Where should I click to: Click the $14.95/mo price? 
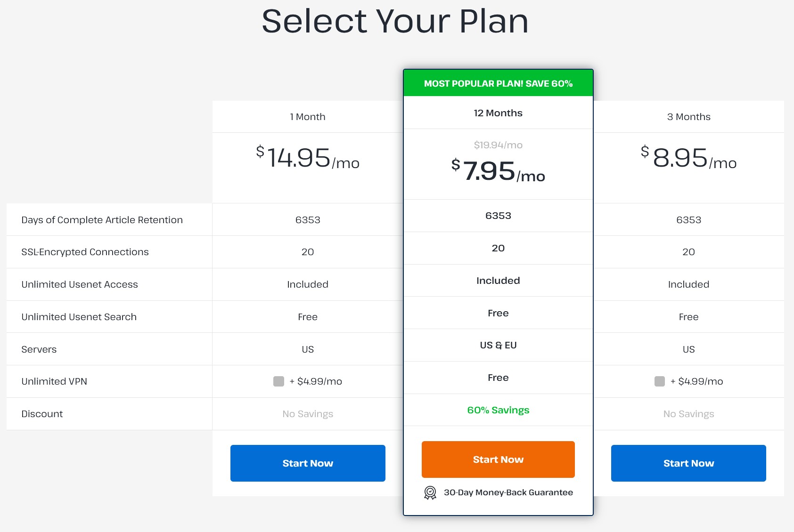(308, 158)
